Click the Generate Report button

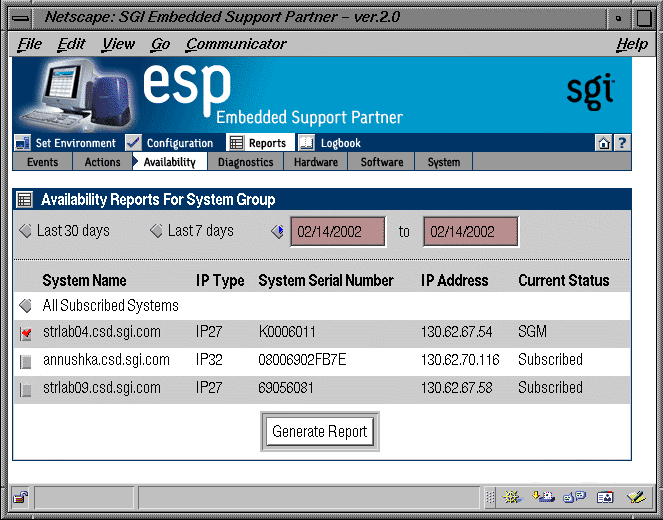tap(320, 432)
